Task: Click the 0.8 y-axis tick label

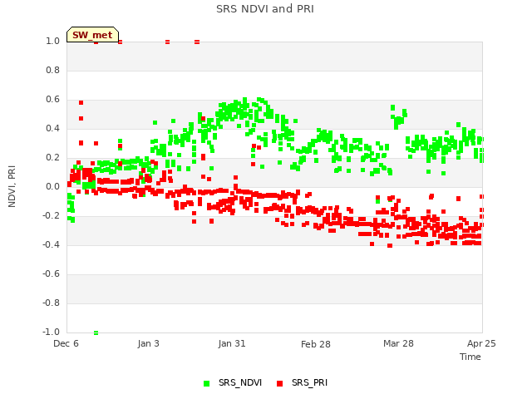Action: (52, 70)
